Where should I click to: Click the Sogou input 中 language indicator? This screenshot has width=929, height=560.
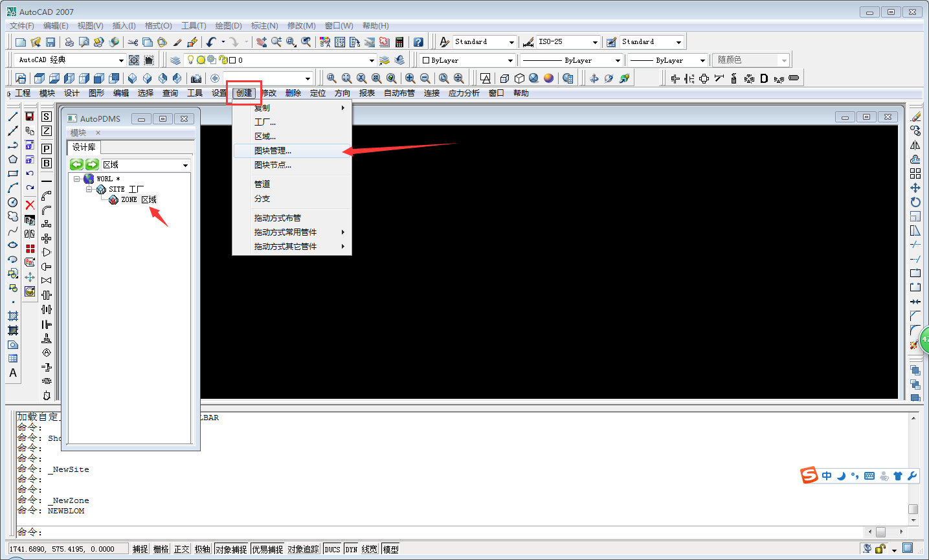[827, 476]
